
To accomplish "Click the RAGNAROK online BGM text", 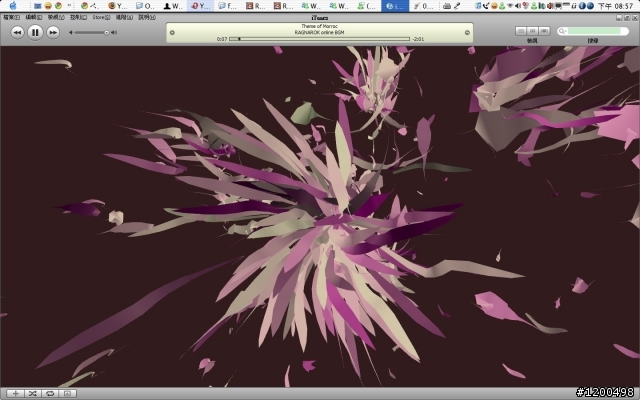I will (319, 32).
